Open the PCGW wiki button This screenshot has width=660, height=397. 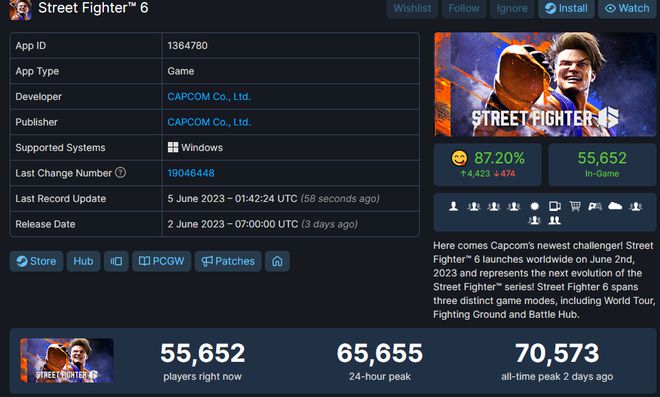click(x=162, y=261)
